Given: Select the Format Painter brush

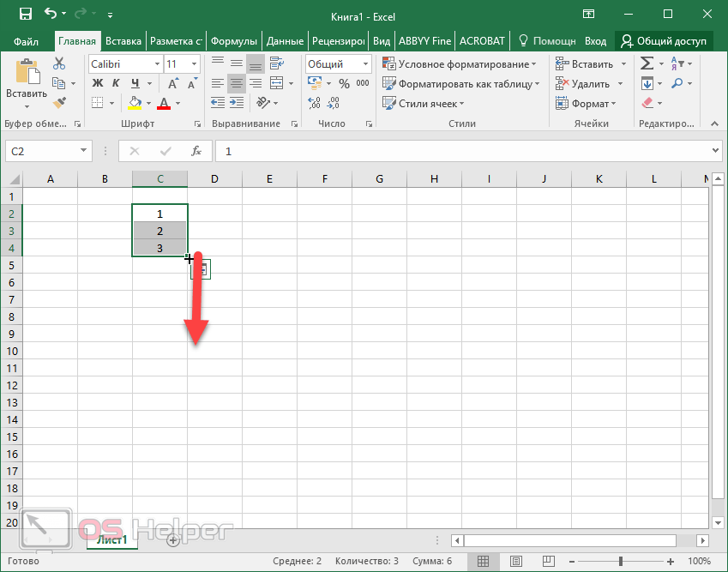Looking at the screenshot, I should click(x=59, y=103).
